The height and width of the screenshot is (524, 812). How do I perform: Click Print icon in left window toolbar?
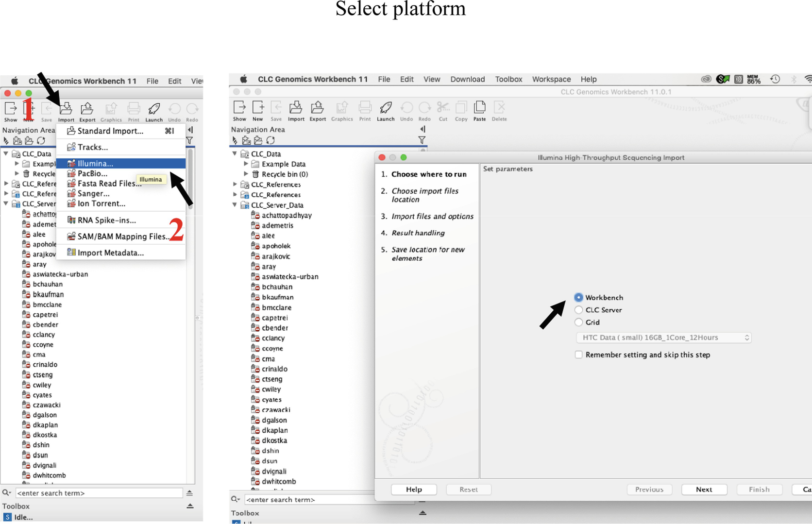click(x=134, y=109)
